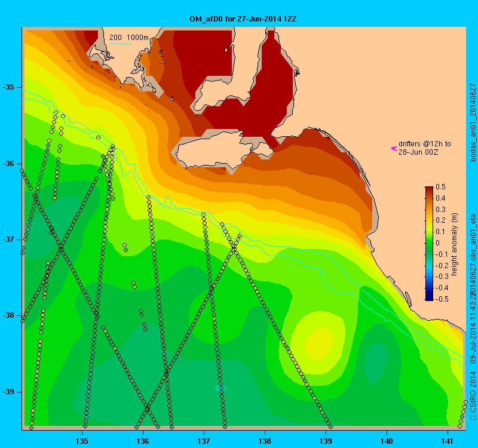The height and width of the screenshot is (448, 478).
Task: Click the '136' longitude axis label
Action: click(143, 441)
